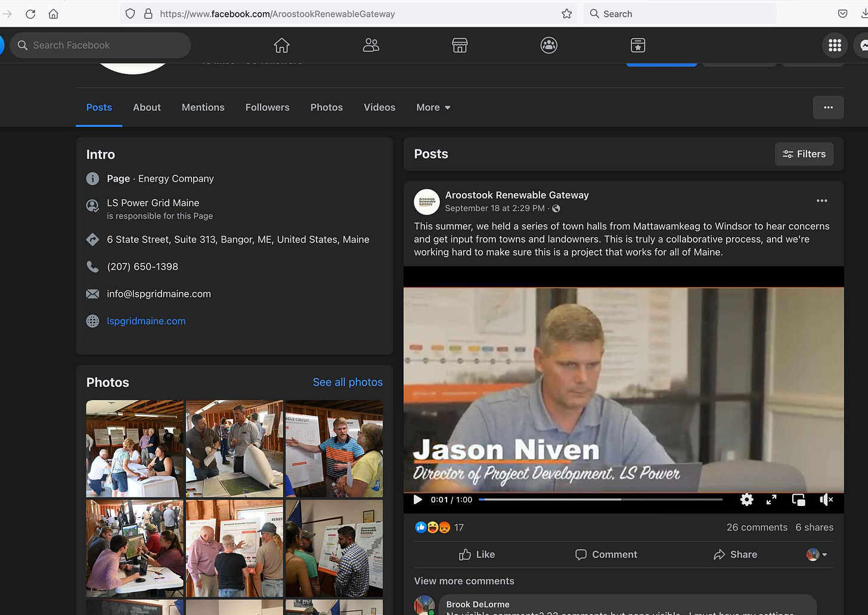868x615 pixels.
Task: Open the Pocket save icon
Action: pyautogui.click(x=842, y=14)
